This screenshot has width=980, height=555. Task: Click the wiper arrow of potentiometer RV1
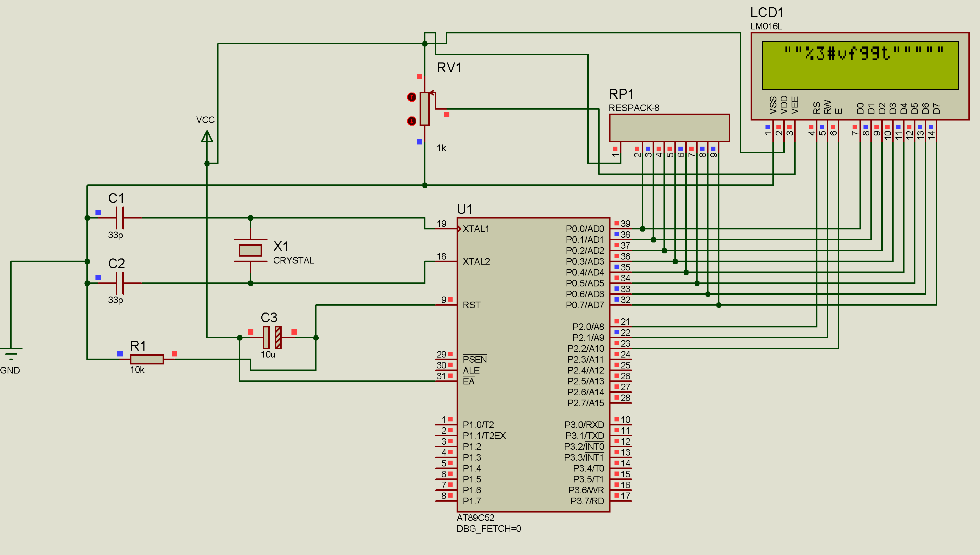click(x=432, y=92)
